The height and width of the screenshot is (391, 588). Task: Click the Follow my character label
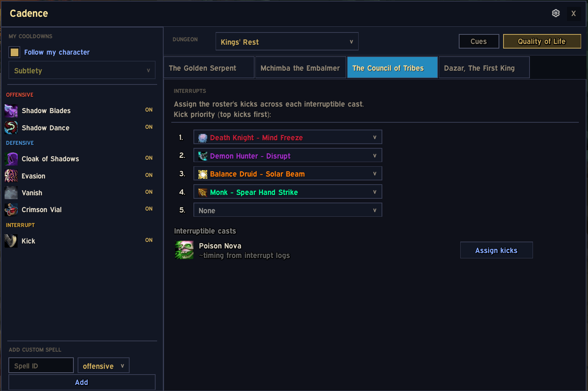pos(57,52)
